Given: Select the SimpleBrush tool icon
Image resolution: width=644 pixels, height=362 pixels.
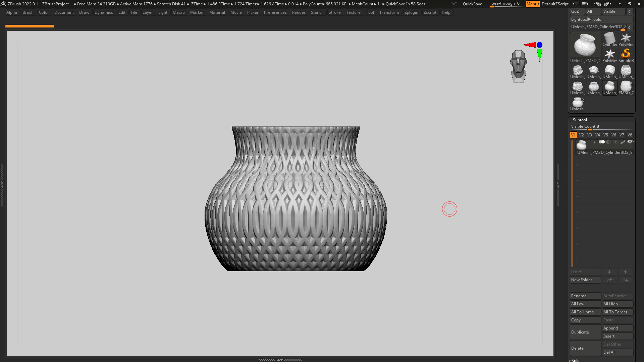Looking at the screenshot, I should (x=626, y=56).
